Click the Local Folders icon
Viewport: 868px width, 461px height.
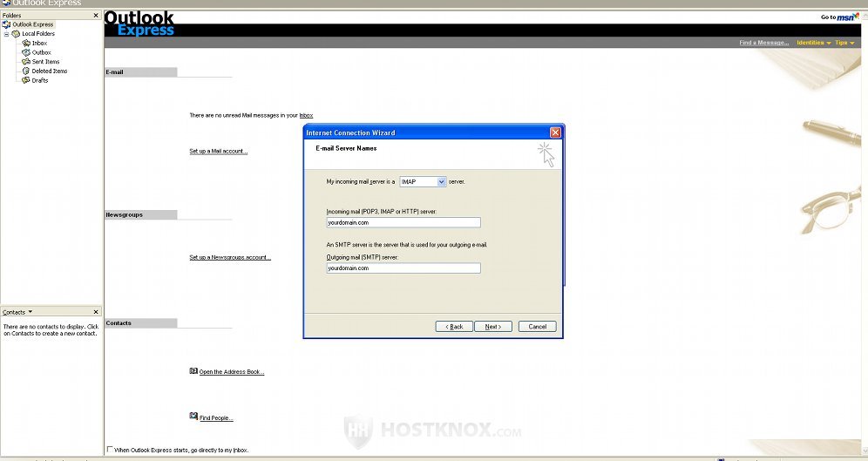tap(16, 34)
